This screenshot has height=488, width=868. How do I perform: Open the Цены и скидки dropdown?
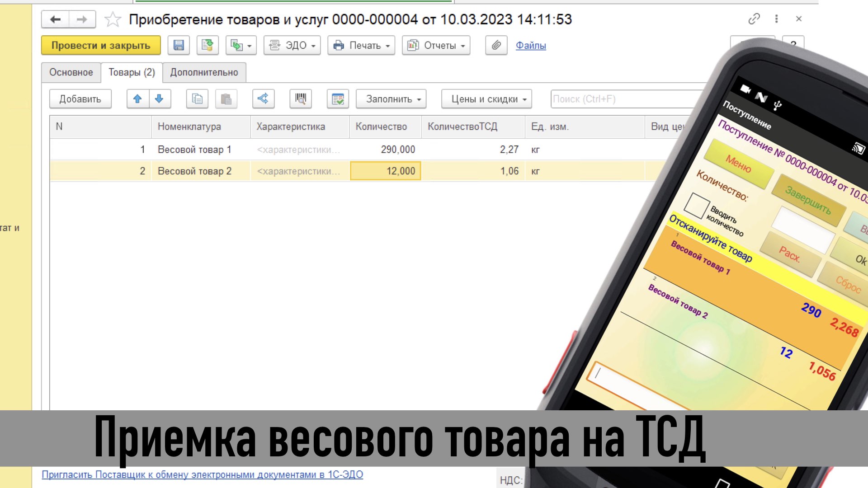[486, 99]
